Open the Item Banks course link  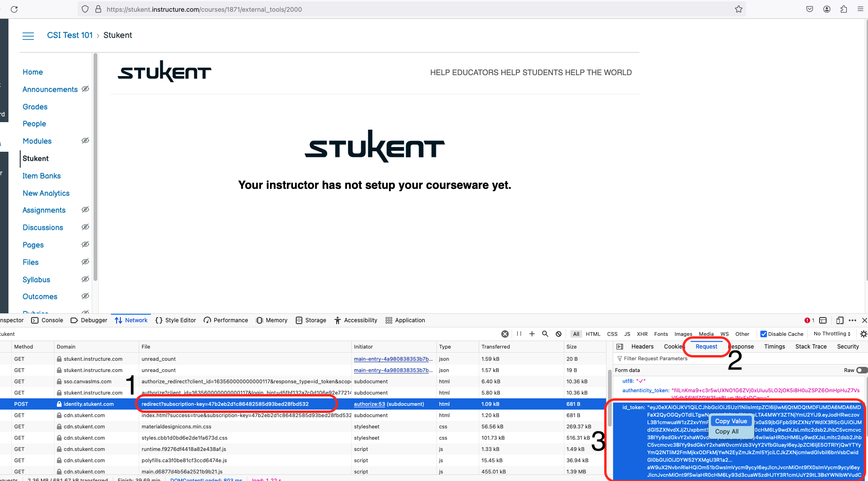41,176
